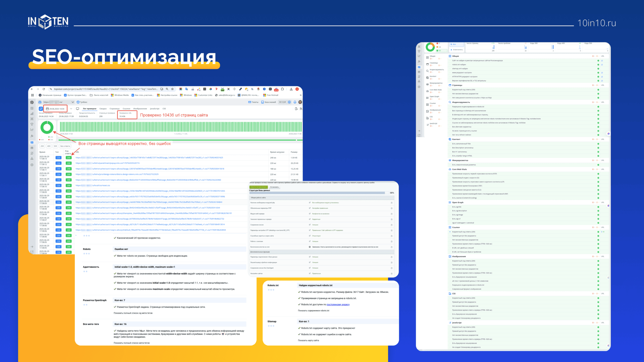Click the blue refresh audit icon
This screenshot has height=362, width=644.
(41, 109)
